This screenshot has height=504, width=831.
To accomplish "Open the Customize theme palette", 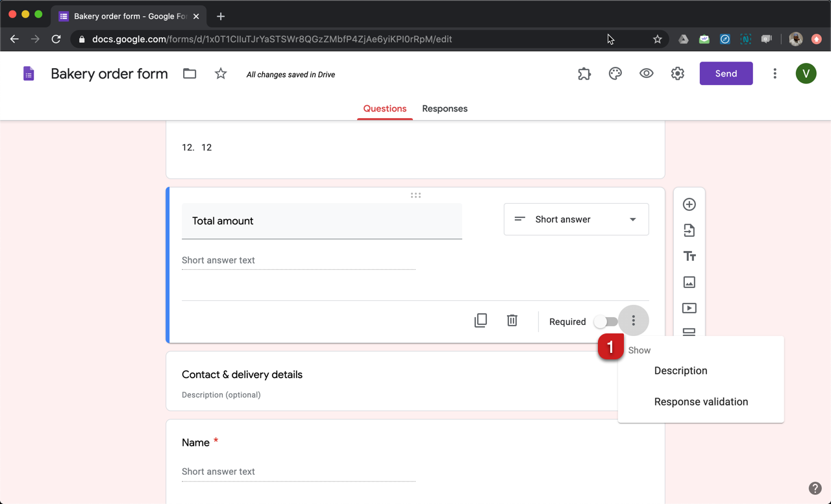I will 615,73.
